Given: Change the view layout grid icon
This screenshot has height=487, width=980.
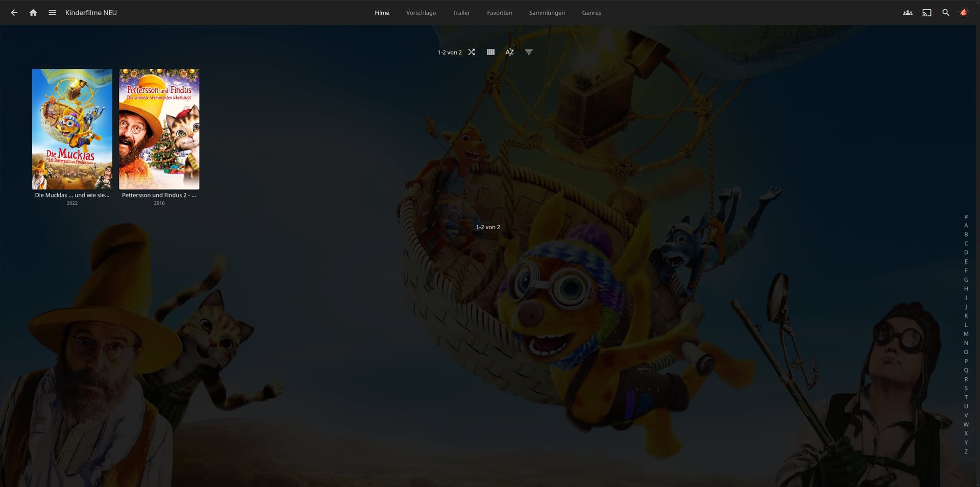Looking at the screenshot, I should pyautogui.click(x=491, y=52).
